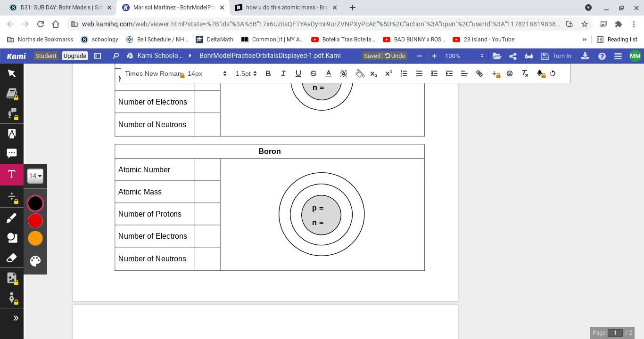The height and width of the screenshot is (339, 644).
Task: Insert an emoji symbol
Action: [509, 73]
